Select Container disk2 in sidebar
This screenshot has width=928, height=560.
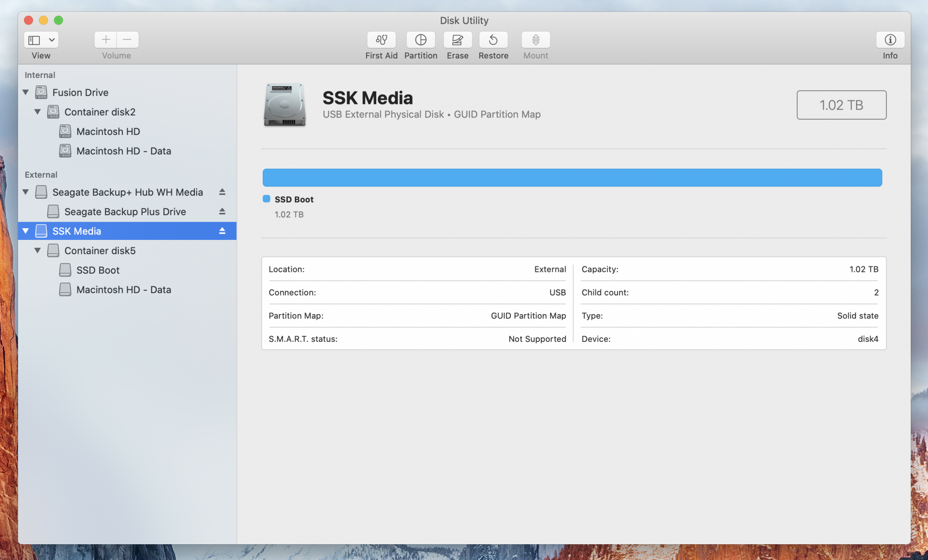pos(127,112)
